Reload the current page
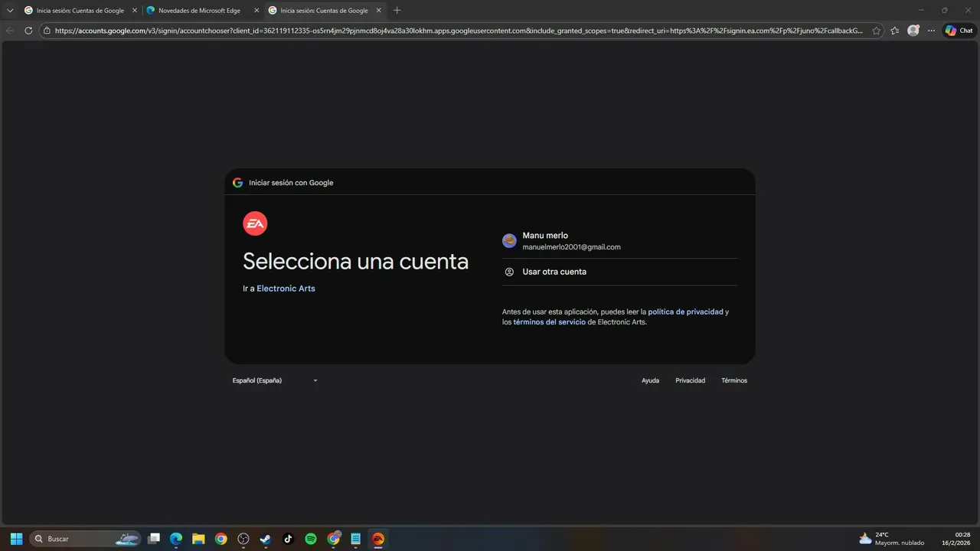 tap(28, 31)
